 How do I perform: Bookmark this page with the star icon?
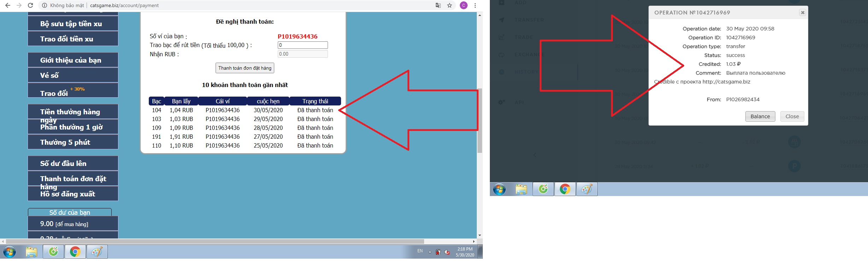coord(450,5)
